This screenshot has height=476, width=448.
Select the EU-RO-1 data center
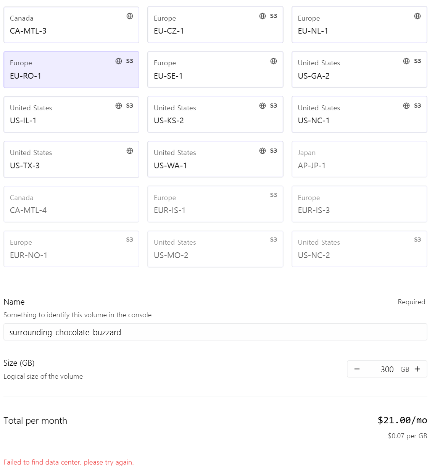[x=71, y=70]
